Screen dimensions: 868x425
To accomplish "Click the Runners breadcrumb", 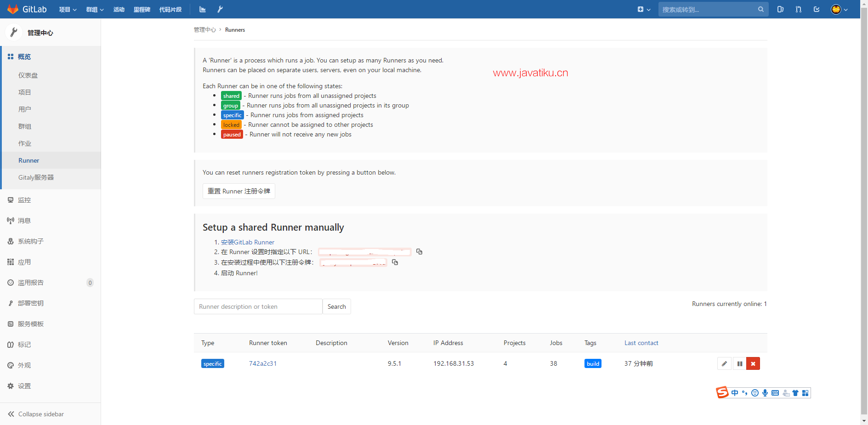I will coord(235,30).
